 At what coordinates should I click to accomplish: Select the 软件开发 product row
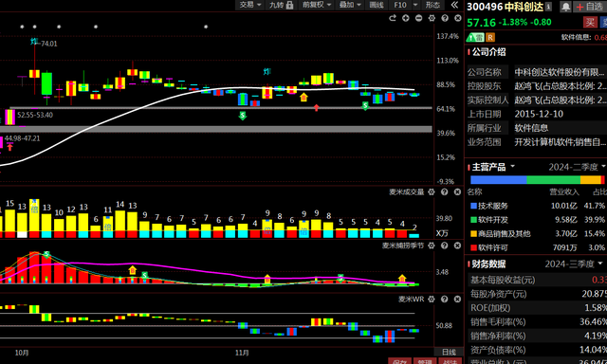click(x=537, y=220)
